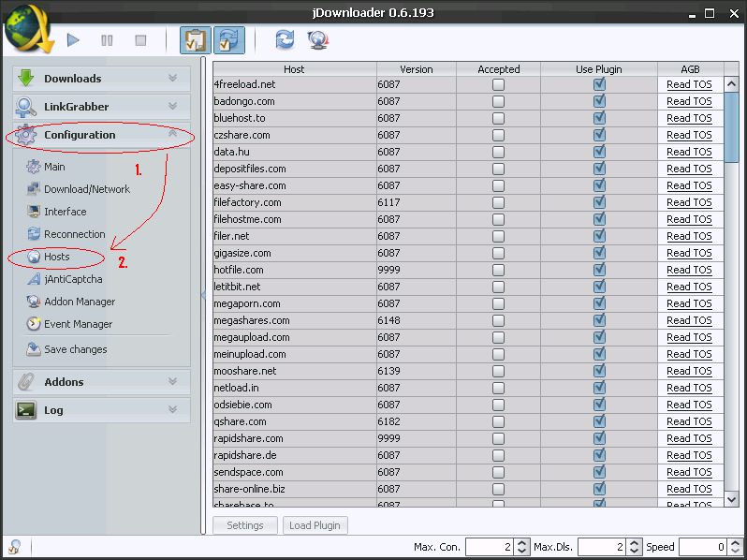Accept TOS checkbox for 4freeload.net
The width and height of the screenshot is (747, 560).
(x=498, y=85)
